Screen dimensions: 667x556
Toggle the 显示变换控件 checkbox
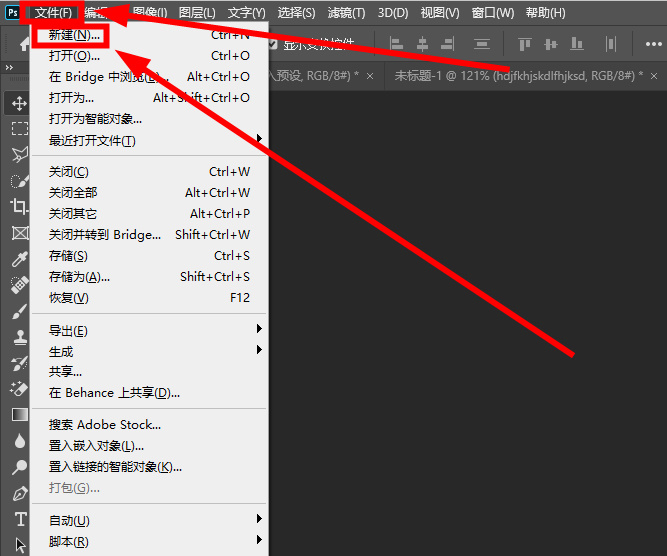(x=273, y=44)
